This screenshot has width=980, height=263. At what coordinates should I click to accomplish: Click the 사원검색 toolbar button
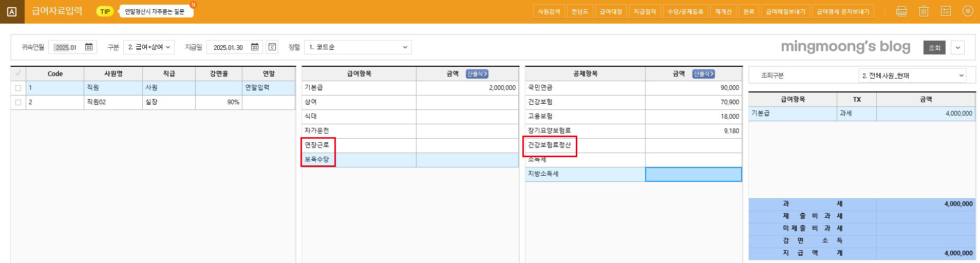[x=549, y=11]
